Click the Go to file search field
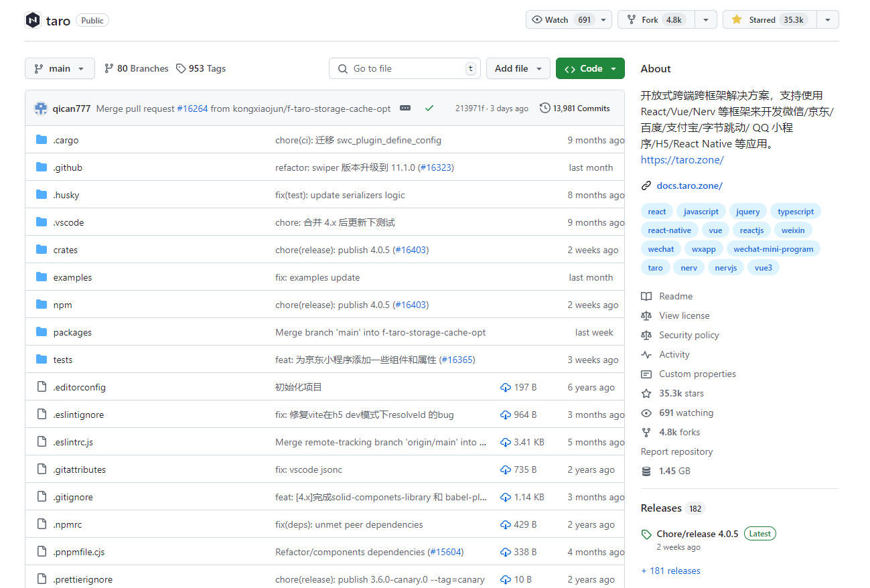The image size is (870, 588). pyautogui.click(x=405, y=68)
